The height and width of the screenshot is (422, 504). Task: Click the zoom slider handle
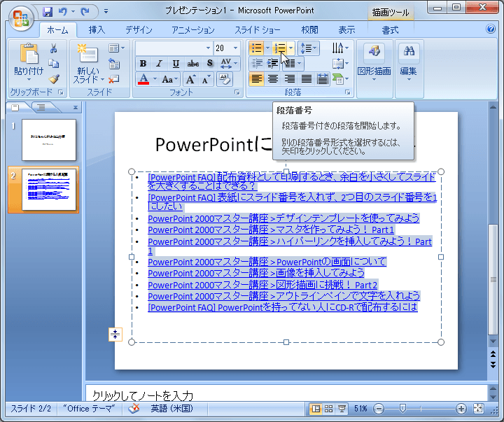[402, 409]
